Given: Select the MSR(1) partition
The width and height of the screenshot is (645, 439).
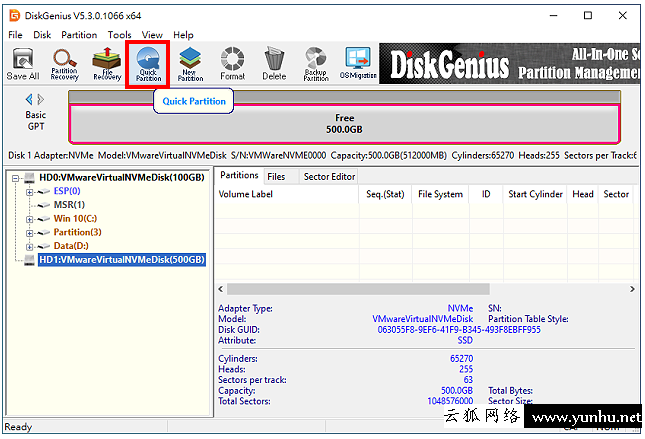Looking at the screenshot, I should [69, 205].
